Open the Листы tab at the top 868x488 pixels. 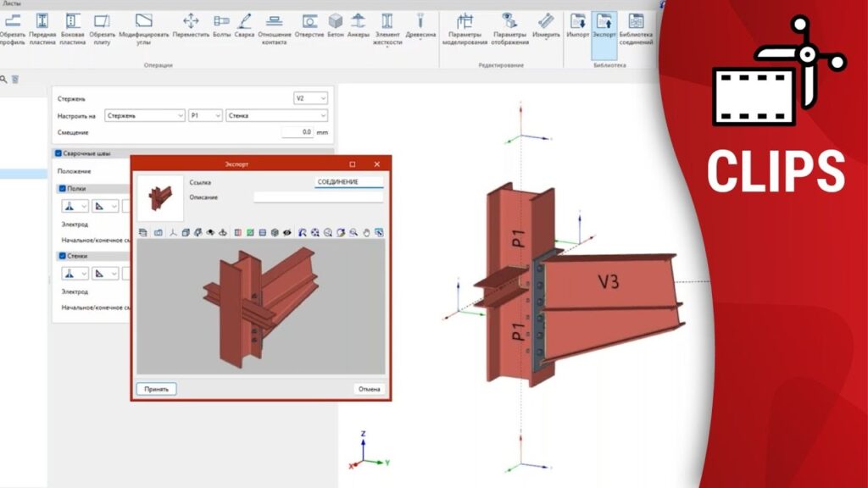(13, 3)
